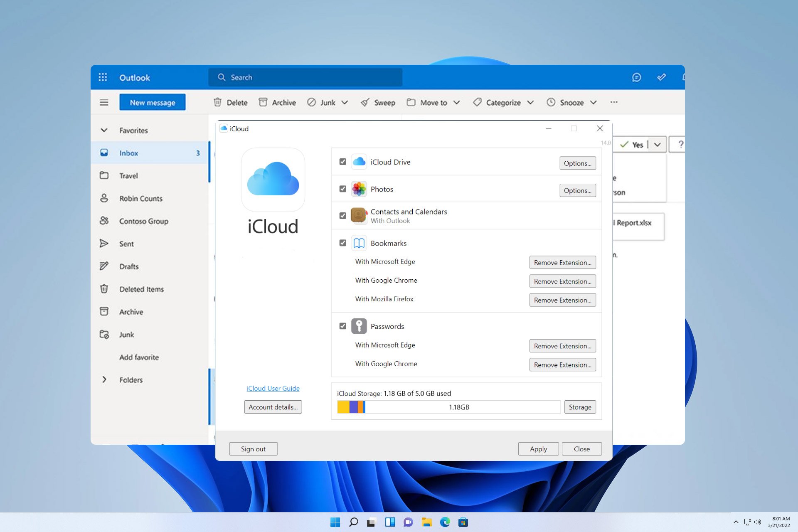This screenshot has height=532, width=798.
Task: Click Add favorite in Outlook sidebar
Action: (139, 357)
